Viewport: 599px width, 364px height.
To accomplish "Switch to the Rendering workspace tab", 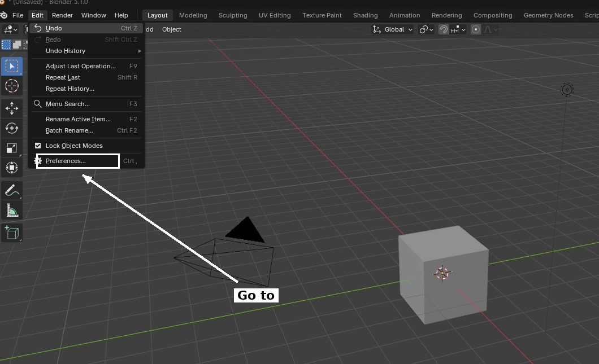I will point(446,15).
